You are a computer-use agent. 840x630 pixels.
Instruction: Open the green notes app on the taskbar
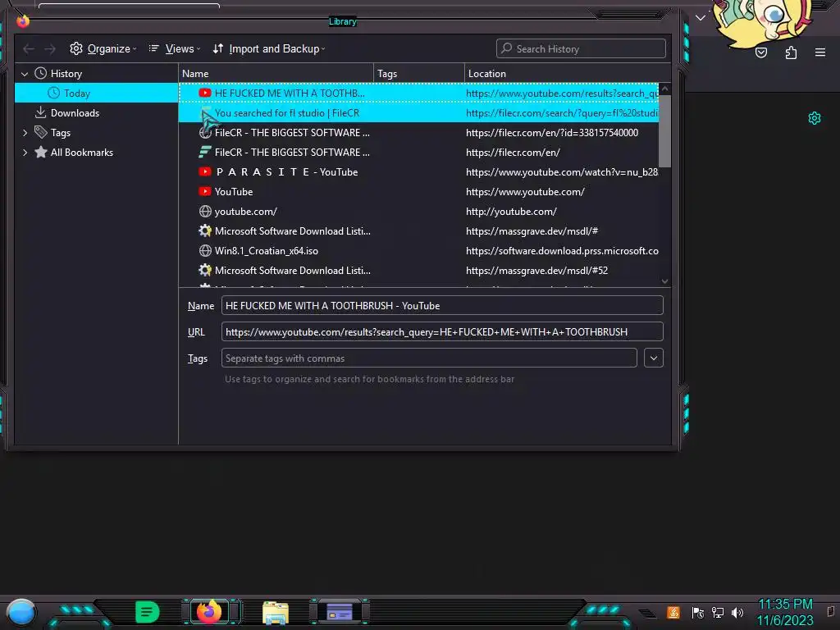point(148,612)
